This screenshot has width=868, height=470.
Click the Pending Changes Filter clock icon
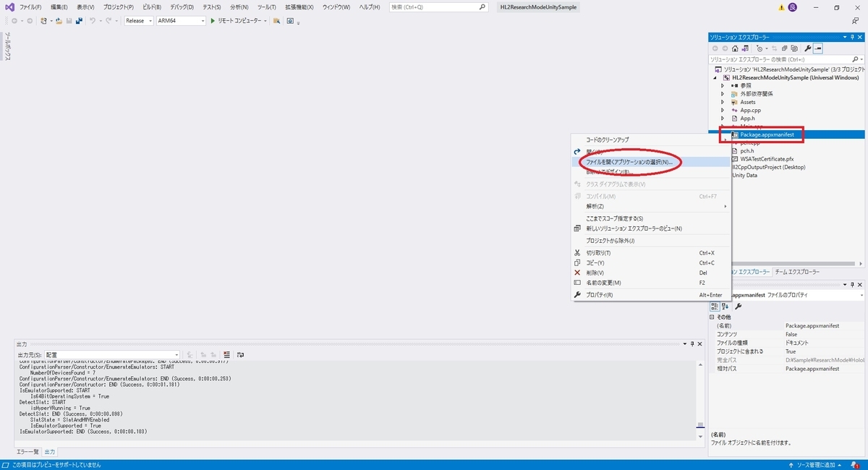[x=759, y=48]
